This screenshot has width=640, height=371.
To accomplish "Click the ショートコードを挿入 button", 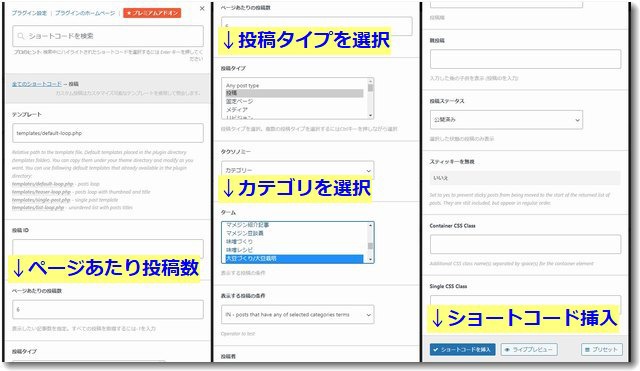I will pyautogui.click(x=462, y=350).
